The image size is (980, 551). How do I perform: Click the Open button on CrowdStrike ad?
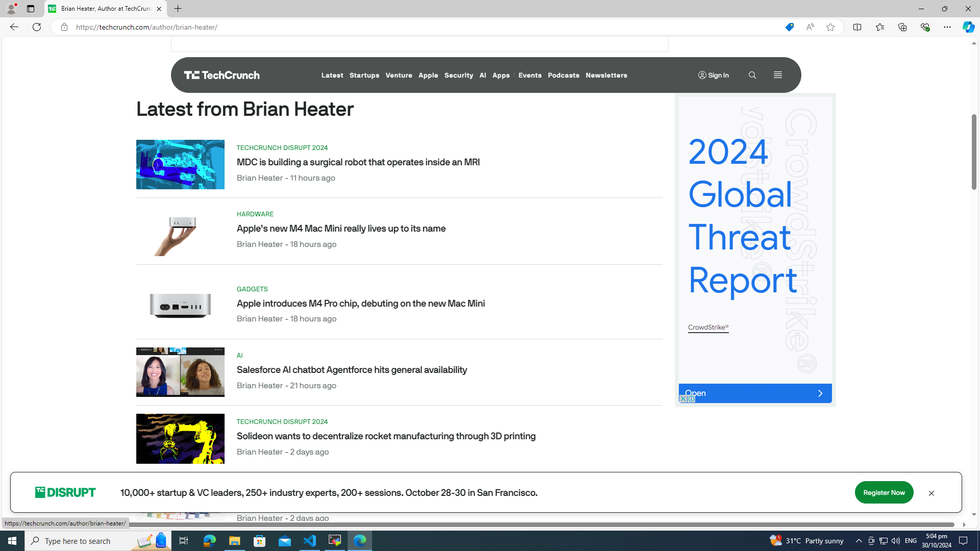755,393
